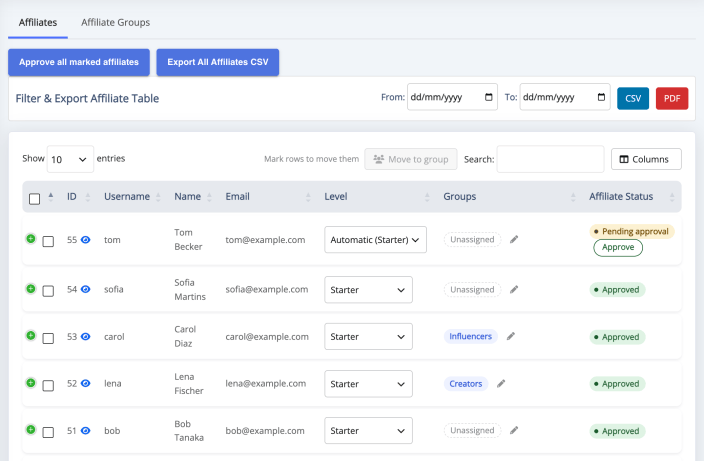Click the name Carol Diaz

click(185, 336)
